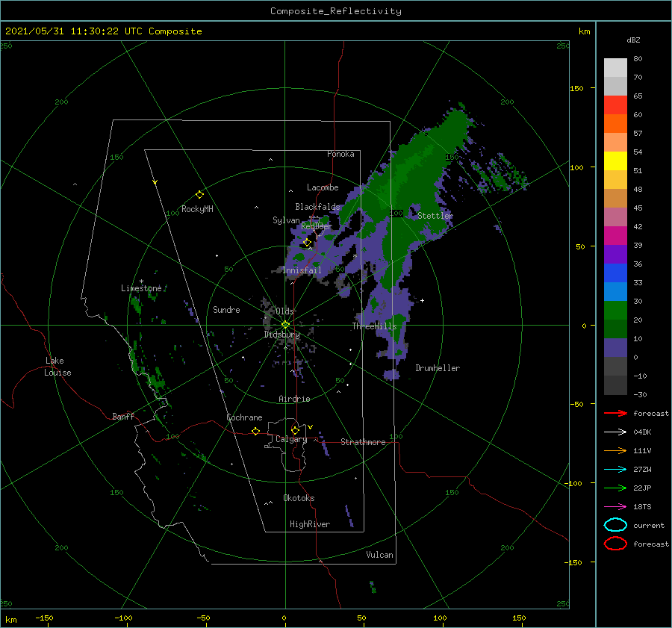Click the magenta 18TS arrow in legend
The width and height of the screenshot is (672, 628).
tap(615, 507)
